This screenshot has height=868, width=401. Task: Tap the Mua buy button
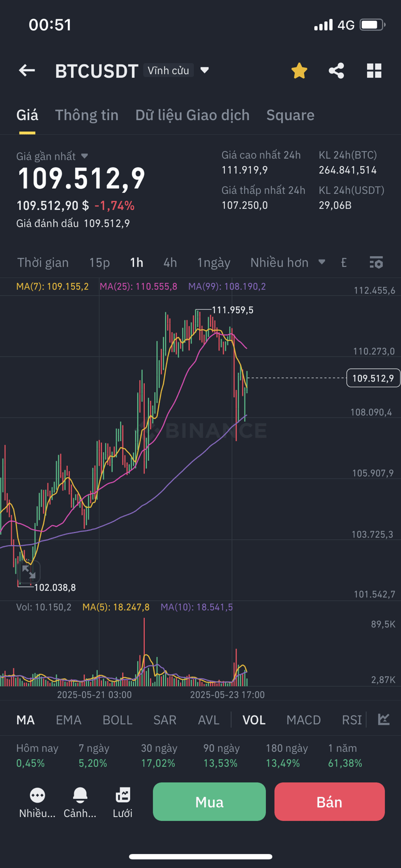[209, 802]
